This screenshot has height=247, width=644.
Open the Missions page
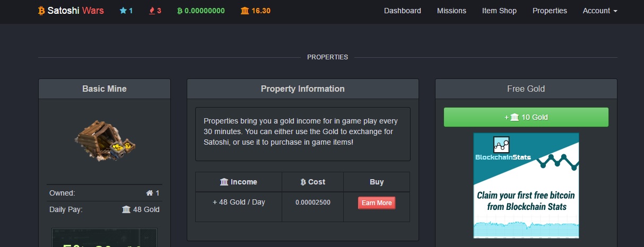[451, 11]
